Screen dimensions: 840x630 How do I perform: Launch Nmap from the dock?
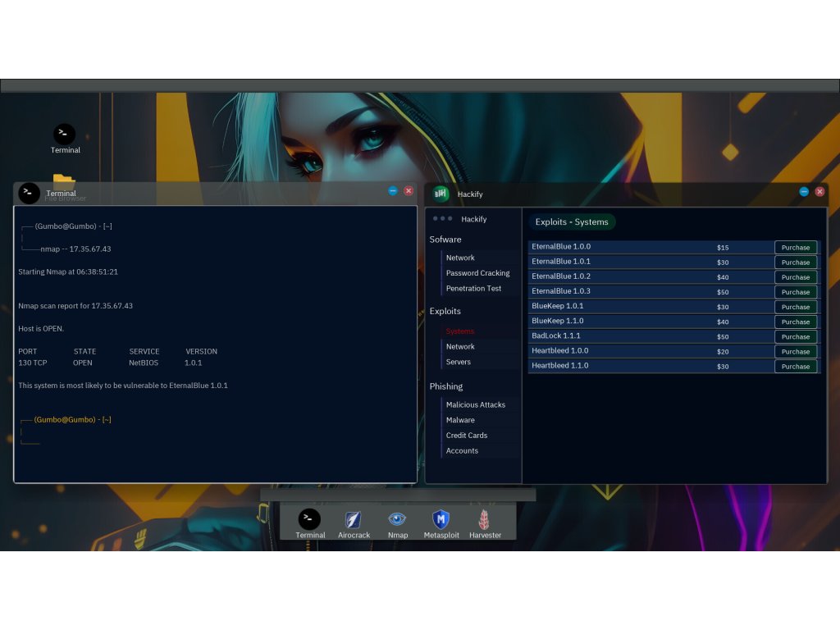(x=397, y=519)
